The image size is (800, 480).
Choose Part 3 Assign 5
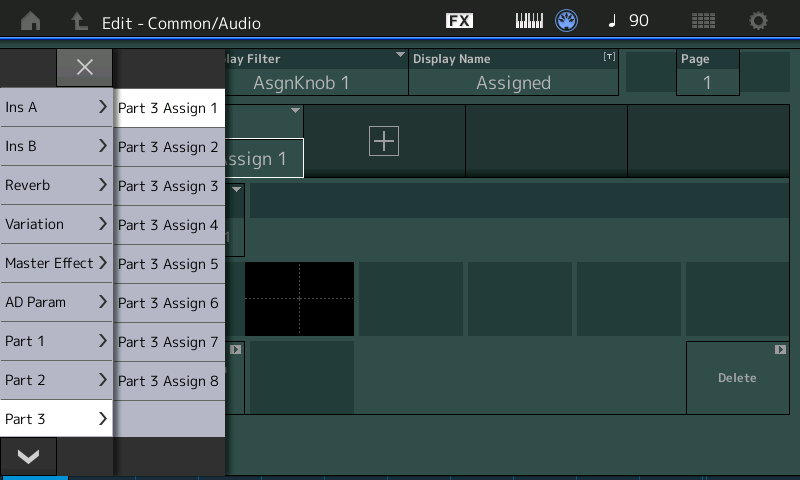[168, 264]
